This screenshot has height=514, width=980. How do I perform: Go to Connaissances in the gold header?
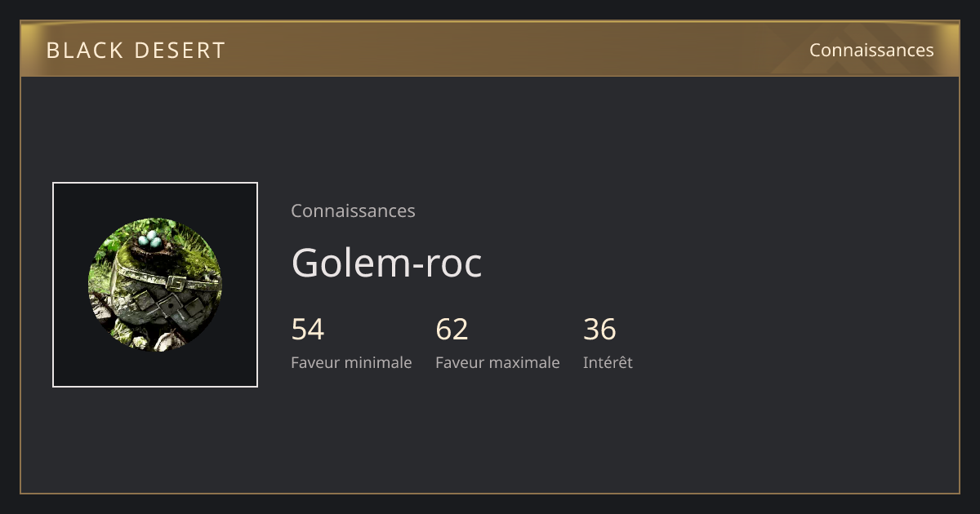point(871,50)
